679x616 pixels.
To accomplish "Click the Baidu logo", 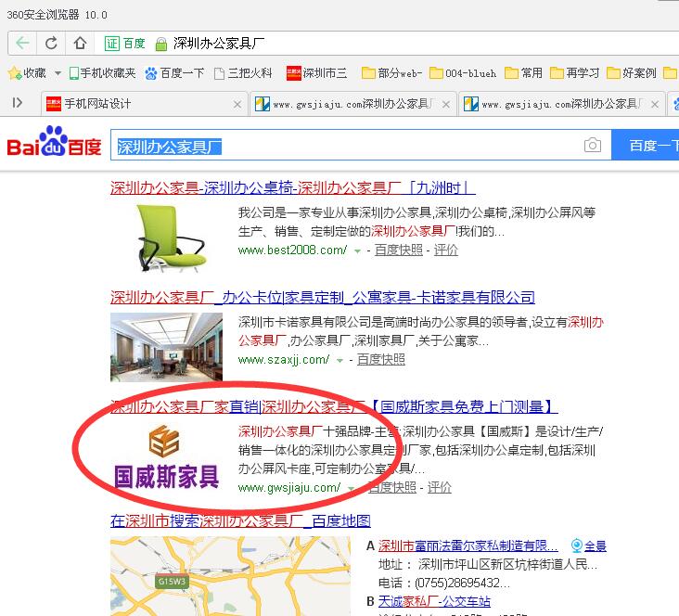I will click(54, 141).
